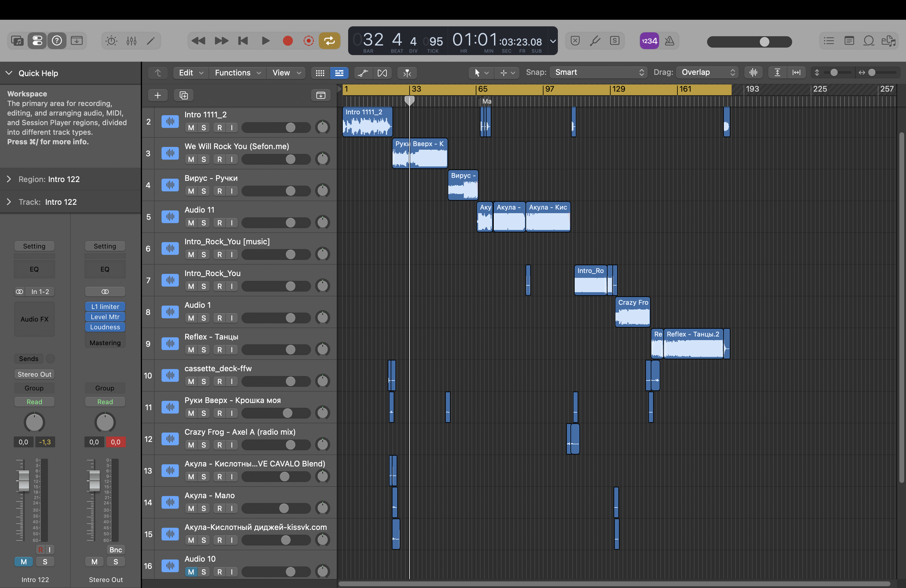906x588 pixels.
Task: Click the Rewind transport button
Action: click(x=198, y=41)
